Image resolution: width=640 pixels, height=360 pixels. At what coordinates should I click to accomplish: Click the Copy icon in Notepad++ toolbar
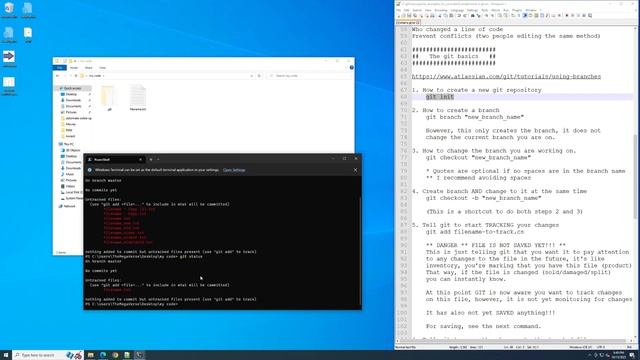coord(445,16)
